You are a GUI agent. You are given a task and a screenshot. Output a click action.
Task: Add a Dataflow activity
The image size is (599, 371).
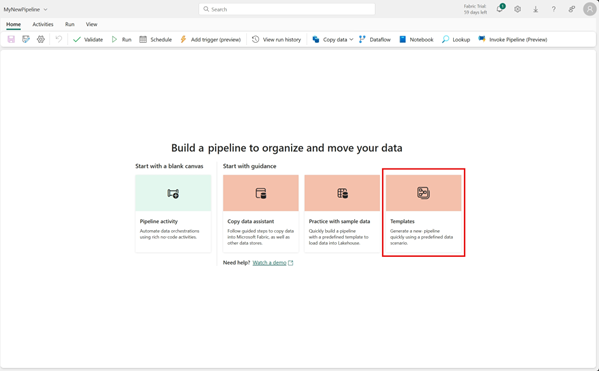(375, 39)
